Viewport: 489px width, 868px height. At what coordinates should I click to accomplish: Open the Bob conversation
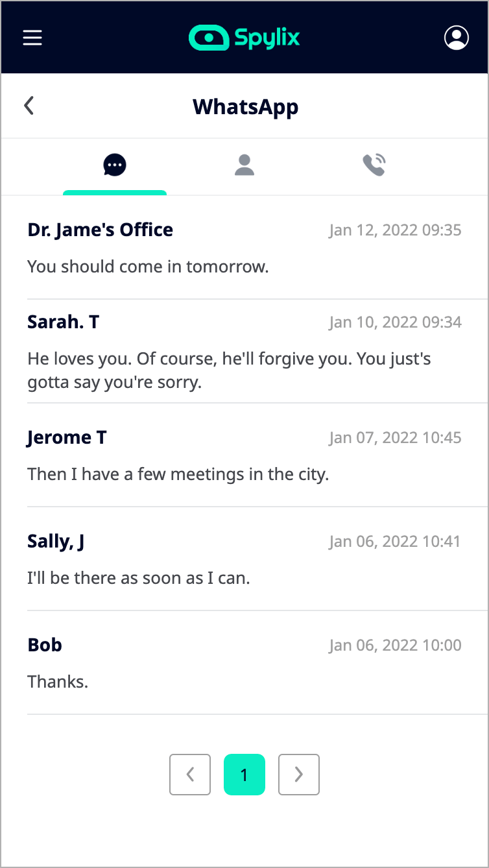click(45, 645)
